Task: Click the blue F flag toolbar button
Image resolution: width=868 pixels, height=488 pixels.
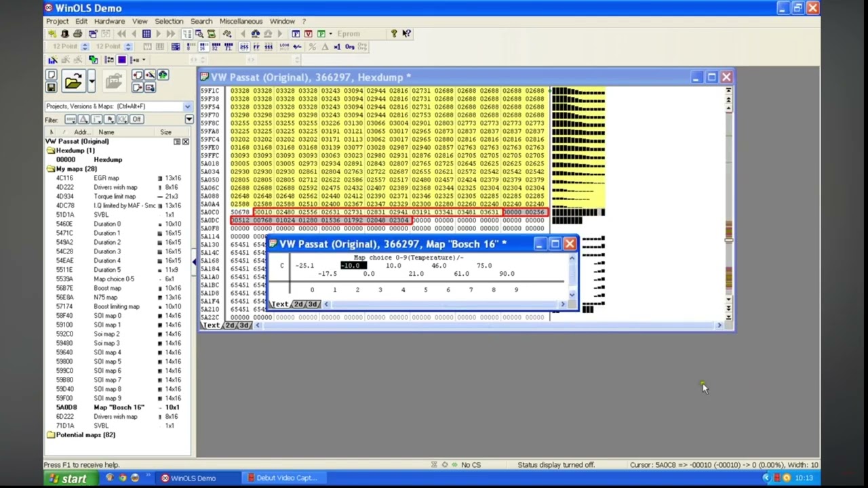Action: pyautogui.click(x=296, y=34)
